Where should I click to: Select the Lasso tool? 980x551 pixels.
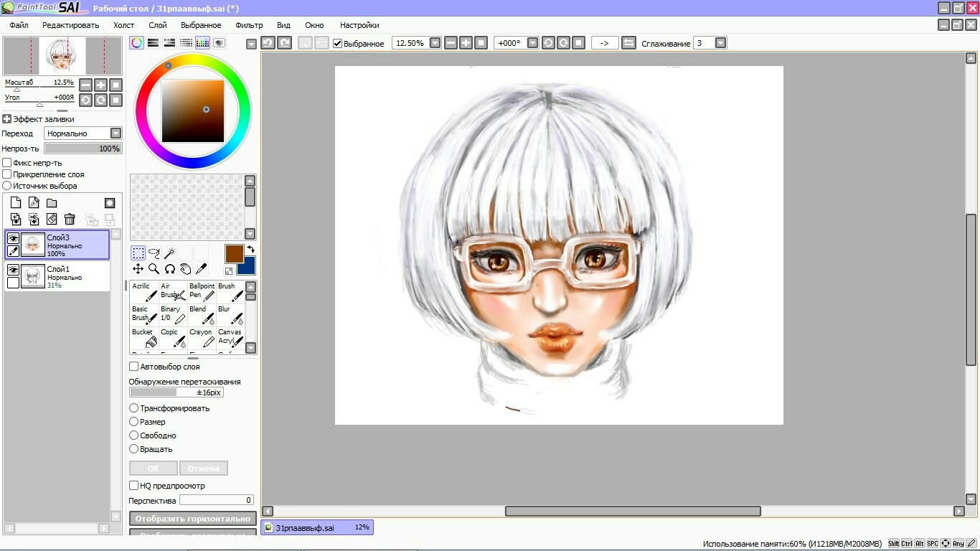click(154, 253)
